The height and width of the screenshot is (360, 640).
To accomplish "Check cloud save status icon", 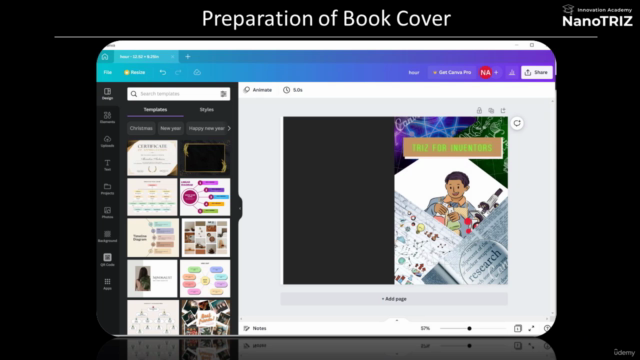I will coord(197,72).
